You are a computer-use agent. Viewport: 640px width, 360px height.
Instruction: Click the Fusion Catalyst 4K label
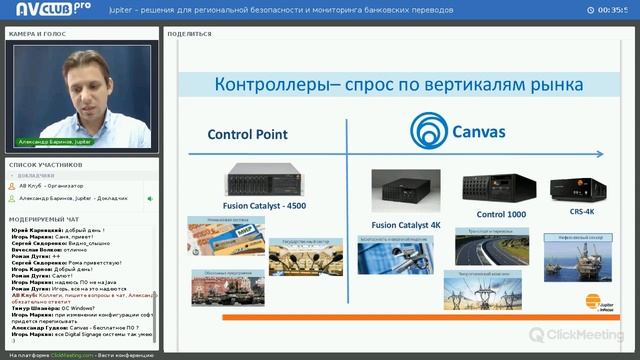406,225
